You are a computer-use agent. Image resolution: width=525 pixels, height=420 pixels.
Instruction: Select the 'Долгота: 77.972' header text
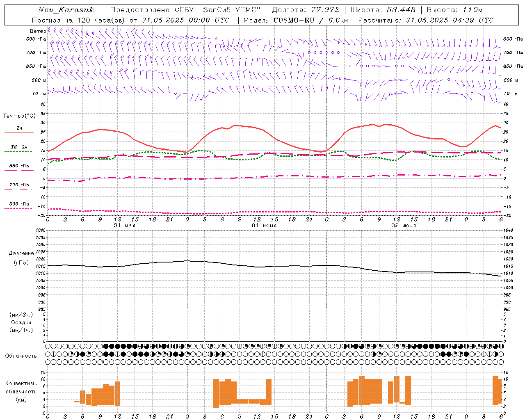(306, 10)
